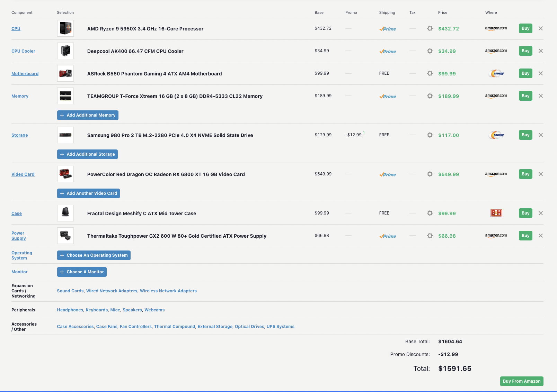
Task: Browse Headphones peripherals link
Action: pyautogui.click(x=70, y=310)
